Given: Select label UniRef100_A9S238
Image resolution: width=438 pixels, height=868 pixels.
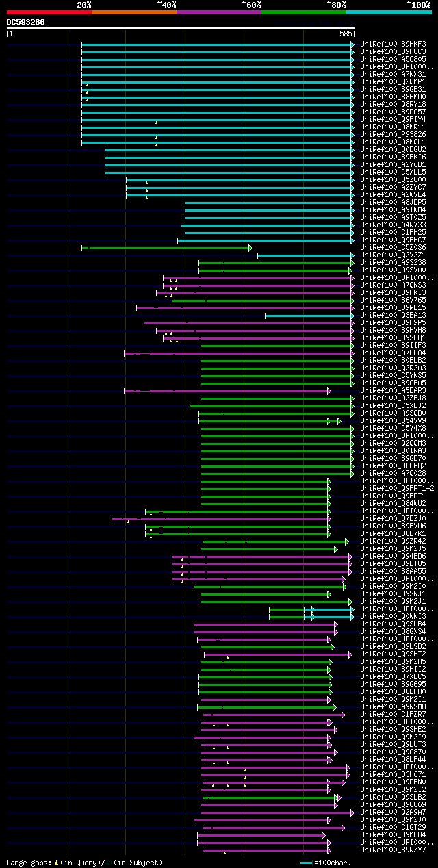Looking at the screenshot, I should point(393,263).
